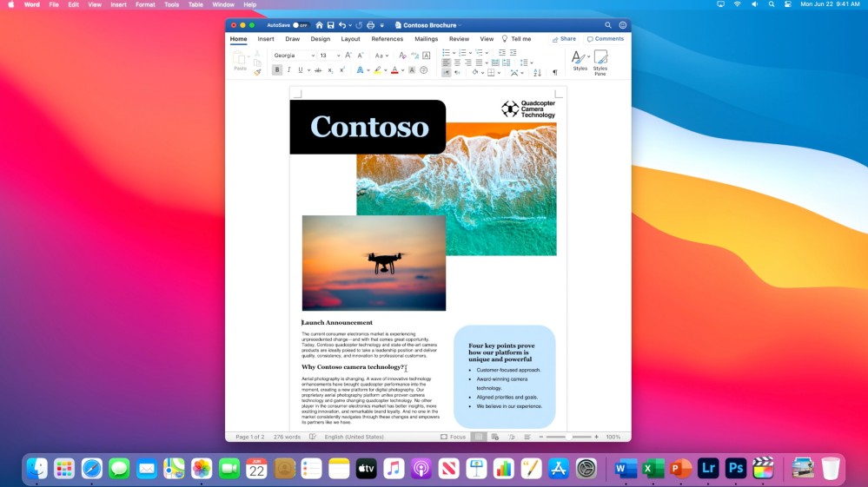Open the Styles Pane

point(600,61)
